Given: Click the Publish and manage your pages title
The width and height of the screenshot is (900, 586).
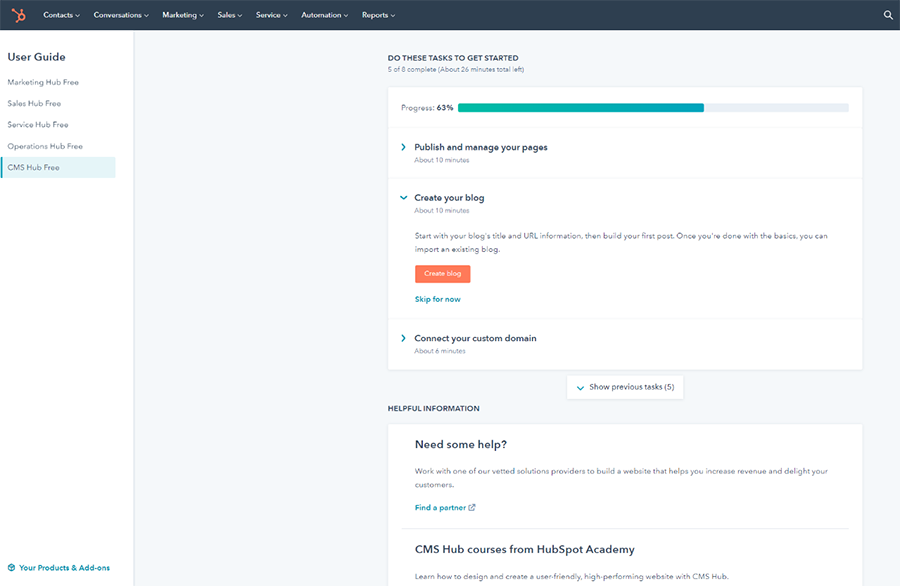Looking at the screenshot, I should tap(481, 147).
